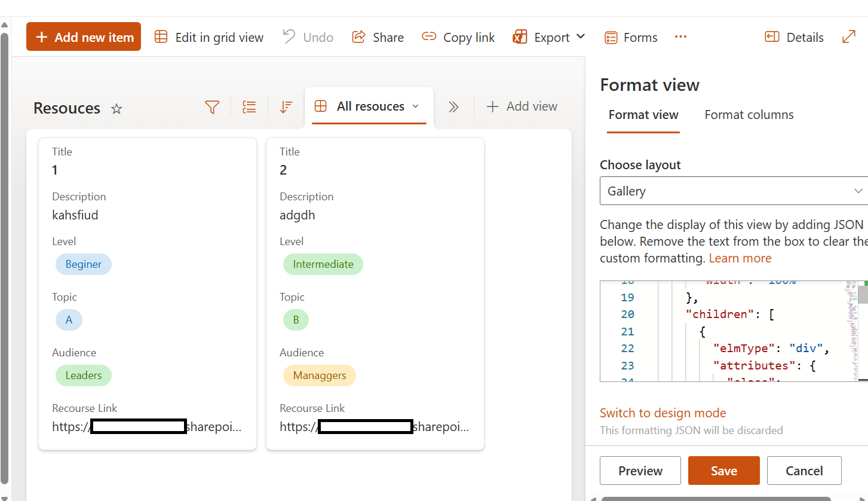Viewport: 868px width, 501px height.
Task: Switch to the Format columns tab
Action: point(749,115)
